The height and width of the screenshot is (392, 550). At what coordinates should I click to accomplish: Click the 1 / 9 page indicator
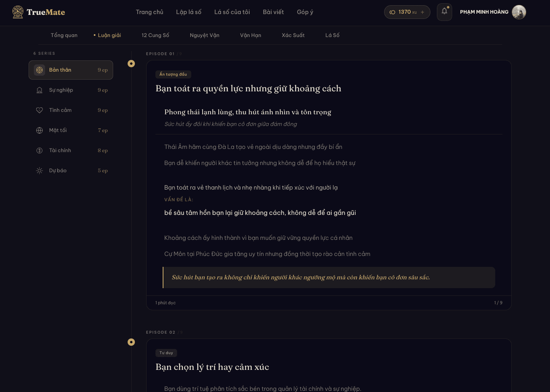click(x=498, y=303)
